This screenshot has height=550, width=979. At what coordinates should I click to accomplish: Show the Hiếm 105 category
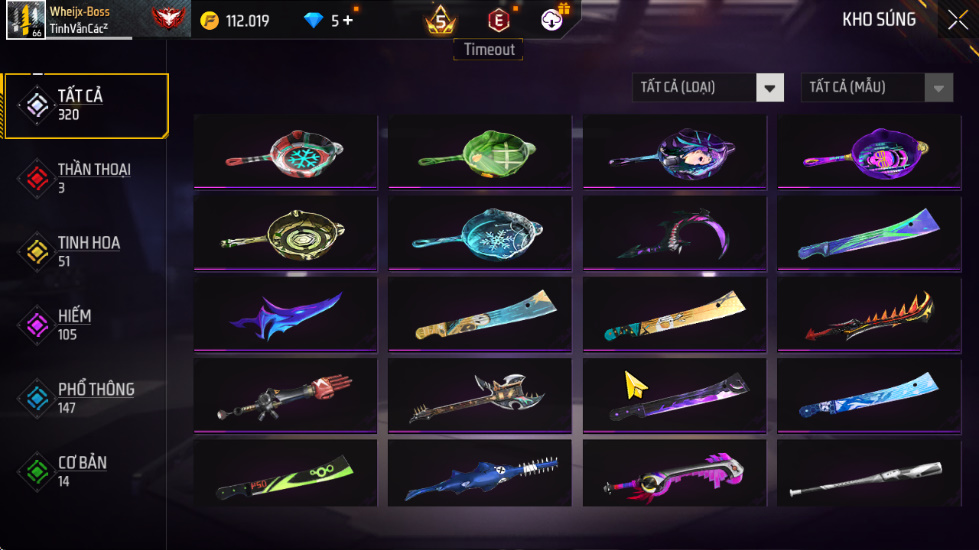click(86, 325)
